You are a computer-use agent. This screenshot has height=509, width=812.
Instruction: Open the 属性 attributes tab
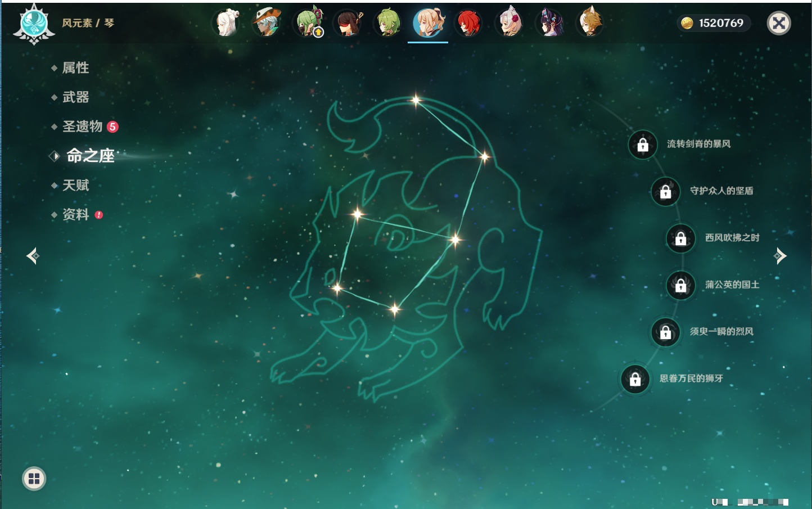click(x=75, y=68)
